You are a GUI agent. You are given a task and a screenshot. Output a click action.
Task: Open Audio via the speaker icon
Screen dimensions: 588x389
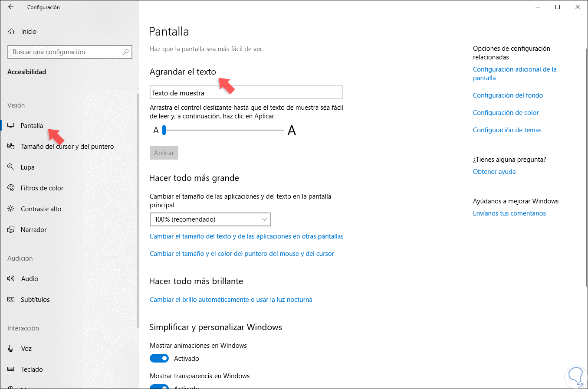pyautogui.click(x=11, y=278)
